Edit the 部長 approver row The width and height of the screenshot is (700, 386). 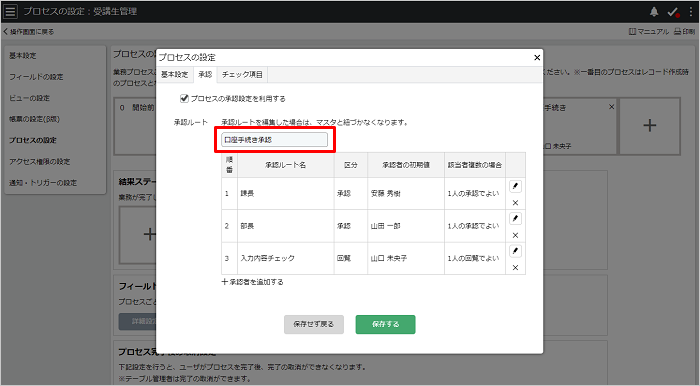tap(515, 219)
